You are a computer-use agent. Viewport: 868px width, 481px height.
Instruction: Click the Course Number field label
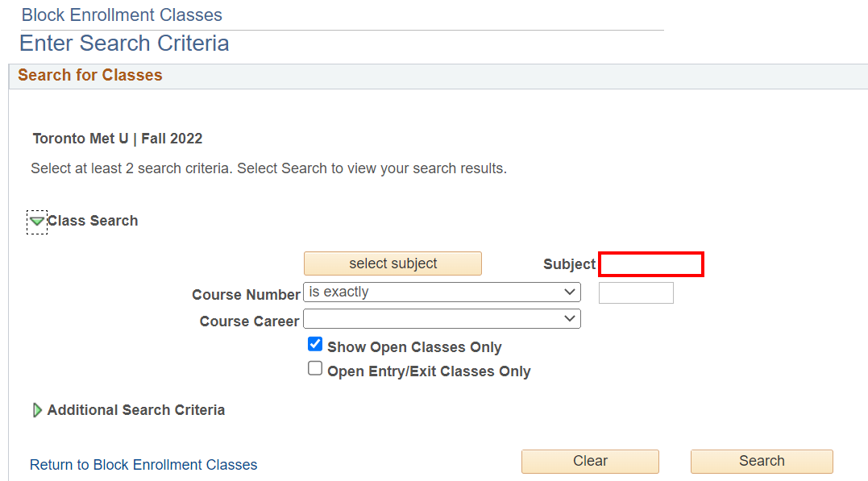(246, 295)
